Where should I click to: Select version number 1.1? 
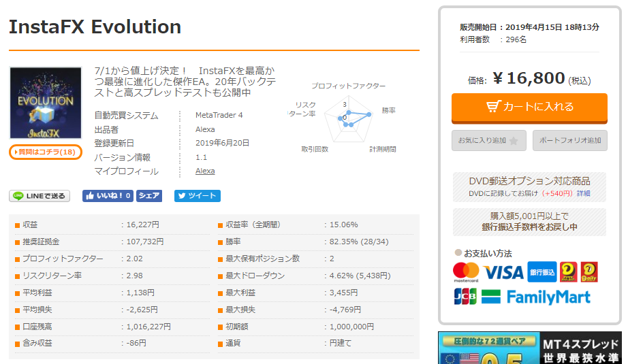(x=201, y=157)
